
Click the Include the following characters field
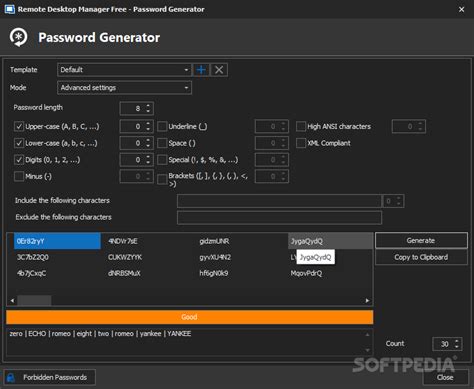click(x=279, y=201)
